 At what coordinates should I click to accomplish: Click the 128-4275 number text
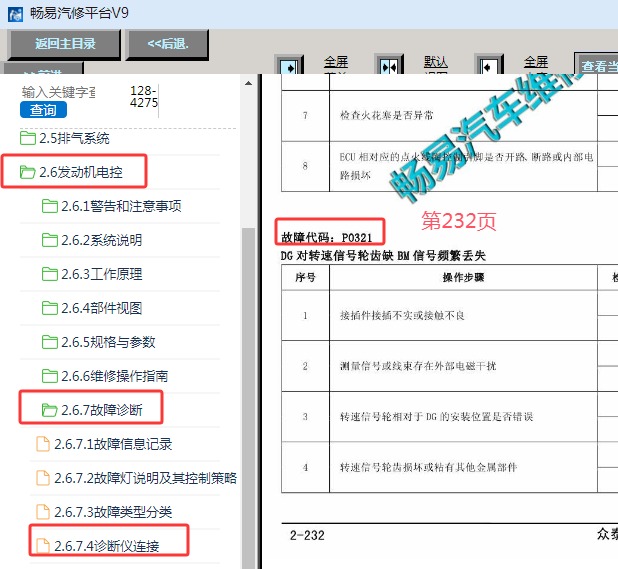click(x=144, y=97)
